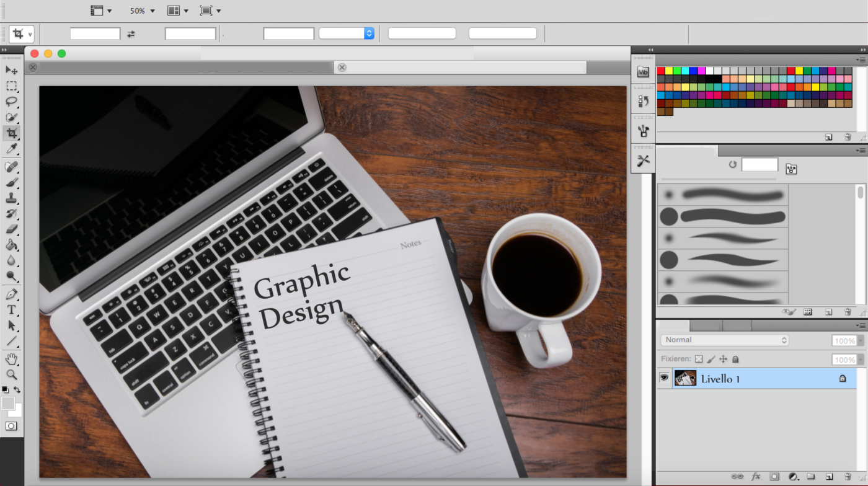The width and height of the screenshot is (868, 486).
Task: Open the Normal blend mode dropdown
Action: (x=724, y=340)
